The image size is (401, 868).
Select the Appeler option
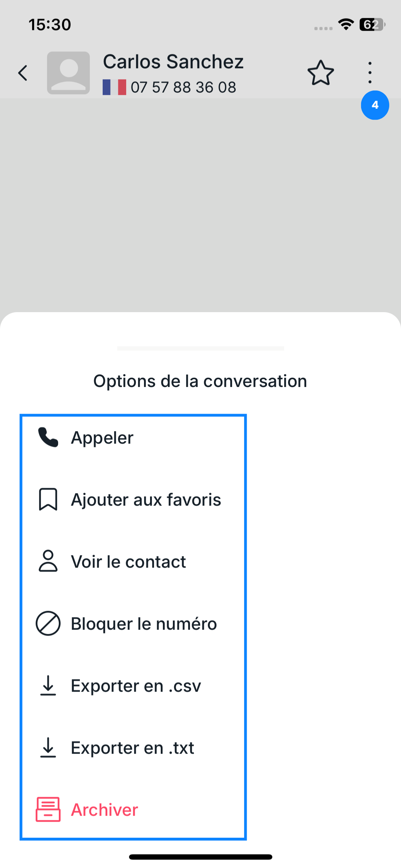coord(102,438)
